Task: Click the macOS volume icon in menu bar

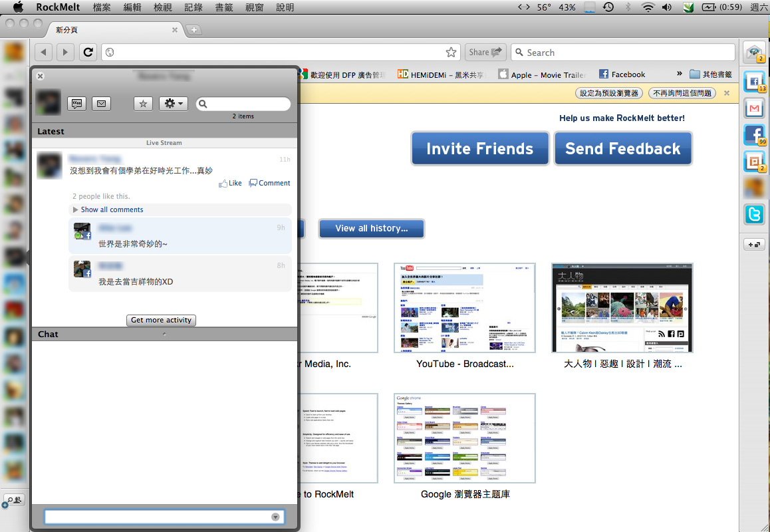Action: point(667,7)
